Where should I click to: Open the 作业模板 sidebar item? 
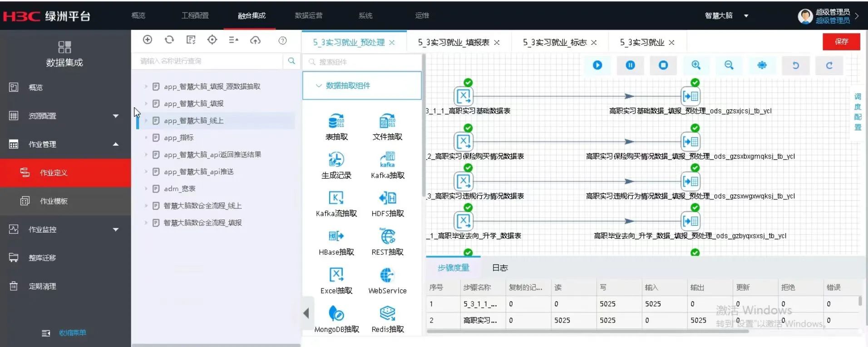pos(65,201)
